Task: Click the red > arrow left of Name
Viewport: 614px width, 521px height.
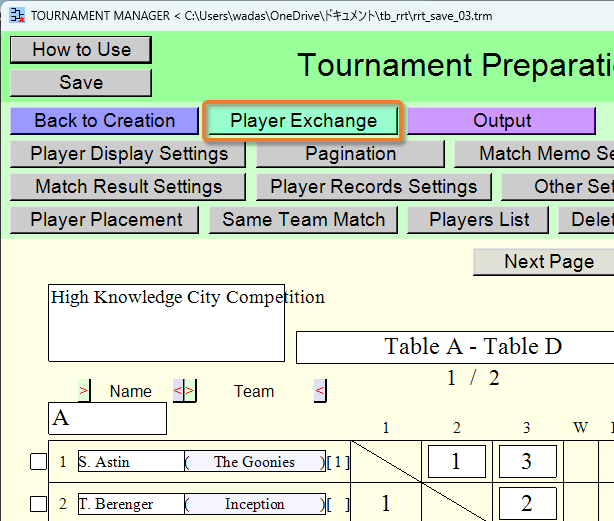Action: pyautogui.click(x=84, y=391)
